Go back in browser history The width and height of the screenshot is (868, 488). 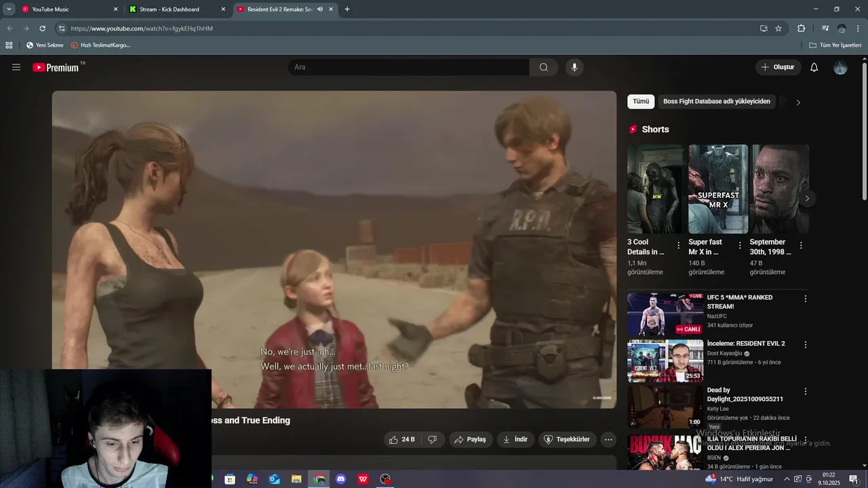9,28
